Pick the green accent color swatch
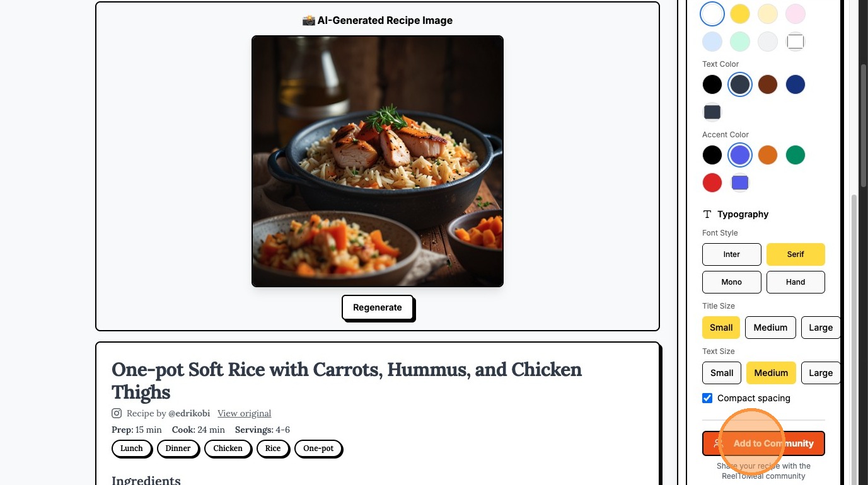The height and width of the screenshot is (485, 868). point(796,155)
